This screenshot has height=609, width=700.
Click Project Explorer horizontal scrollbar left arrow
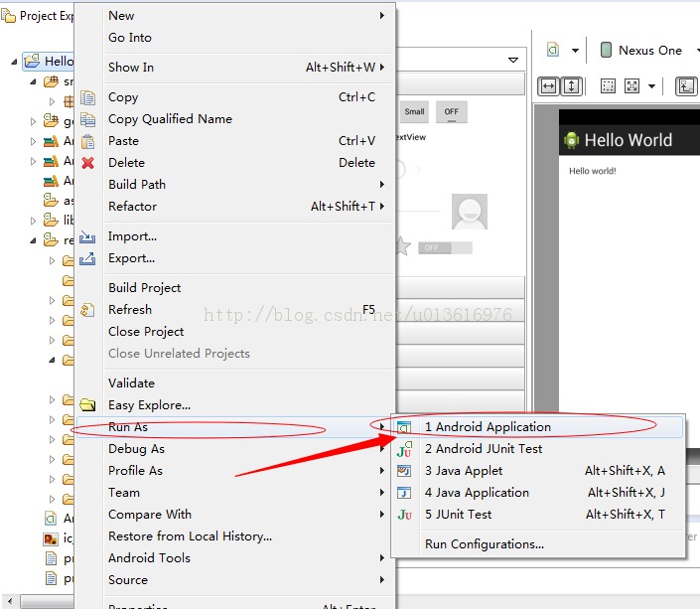pyautogui.click(x=10, y=601)
